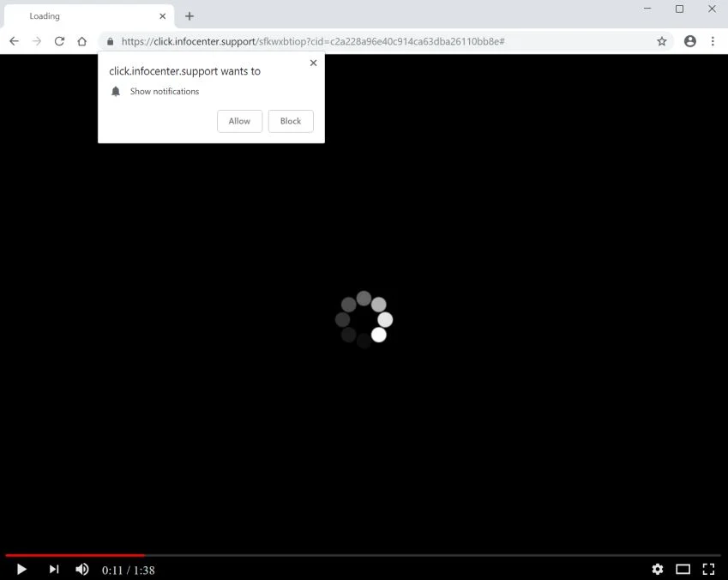The image size is (728, 580).
Task: Seek along the video progress bar
Action: click(x=363, y=555)
